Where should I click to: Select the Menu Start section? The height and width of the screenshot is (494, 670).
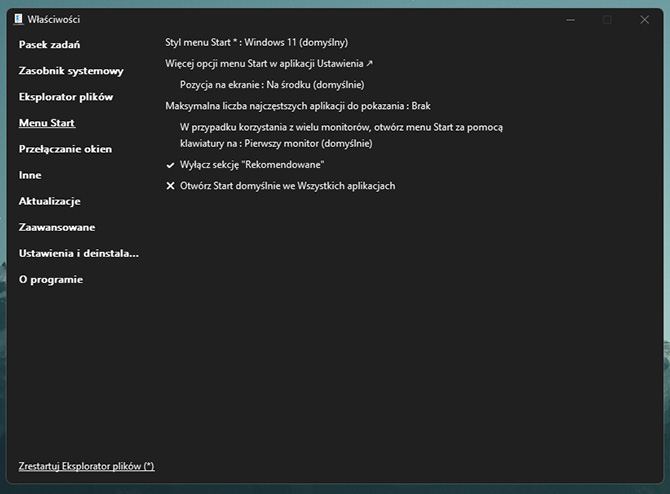47,123
